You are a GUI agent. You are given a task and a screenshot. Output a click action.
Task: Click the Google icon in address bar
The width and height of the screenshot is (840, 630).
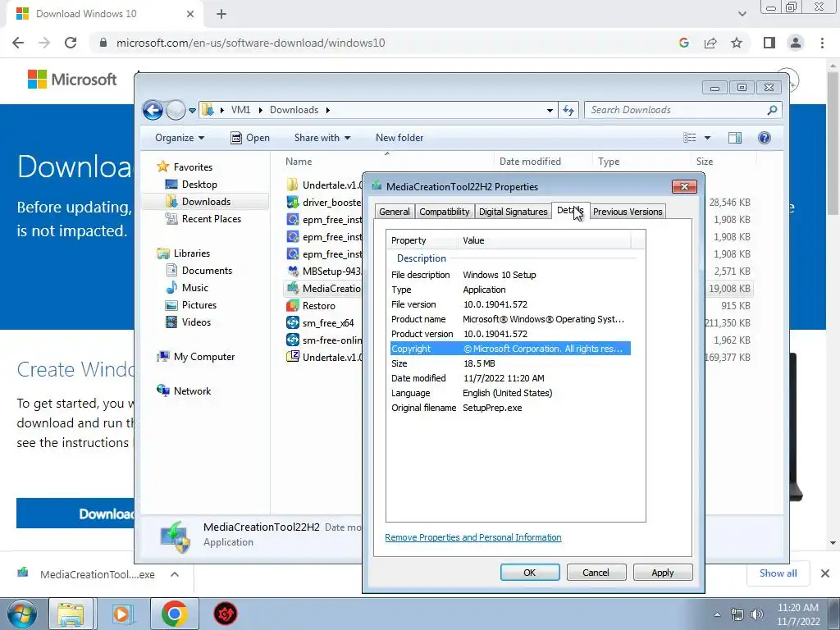[x=683, y=43]
